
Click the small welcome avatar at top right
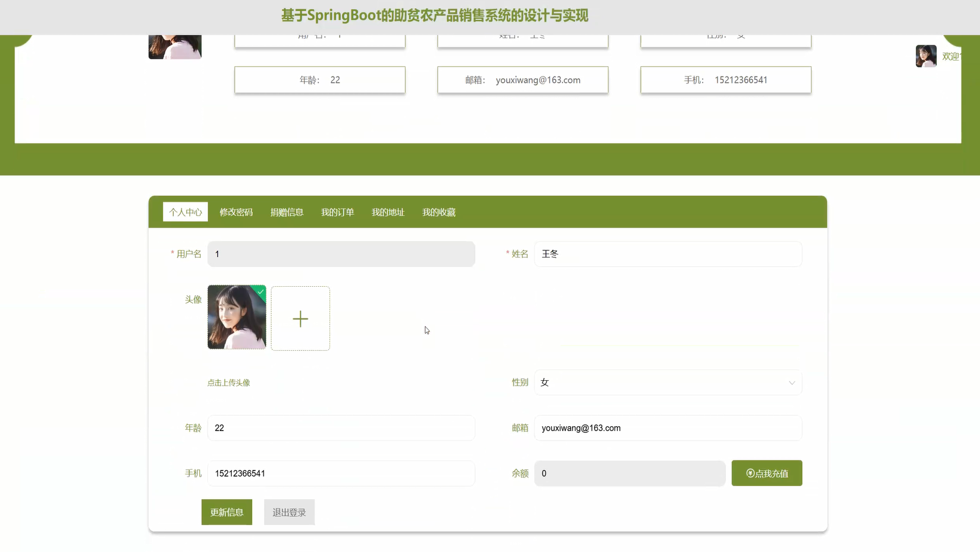926,56
